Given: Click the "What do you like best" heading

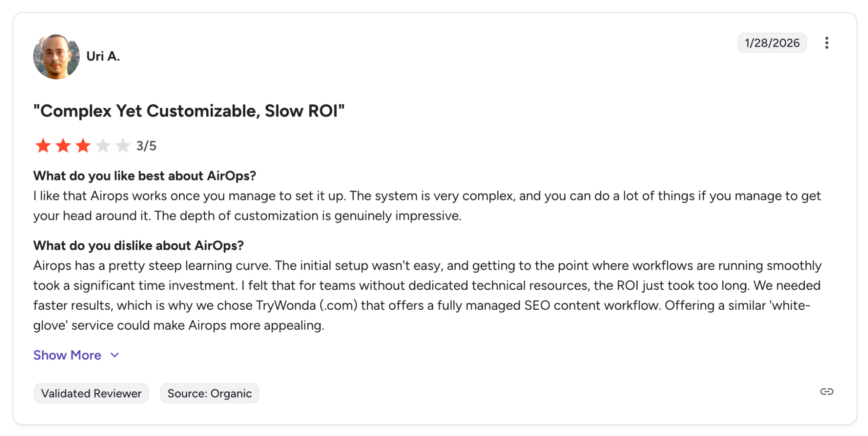Looking at the screenshot, I should [145, 176].
